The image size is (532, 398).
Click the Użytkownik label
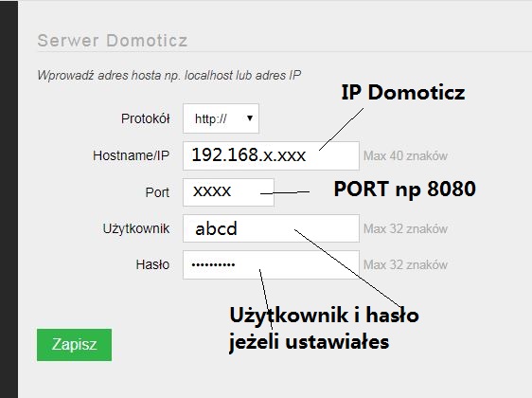(x=136, y=229)
